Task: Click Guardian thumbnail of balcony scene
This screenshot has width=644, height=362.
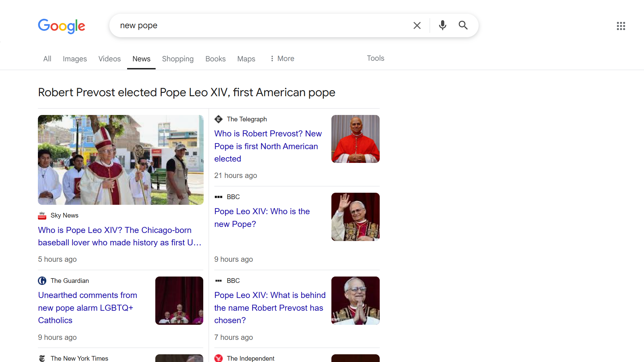Action: pos(179,301)
